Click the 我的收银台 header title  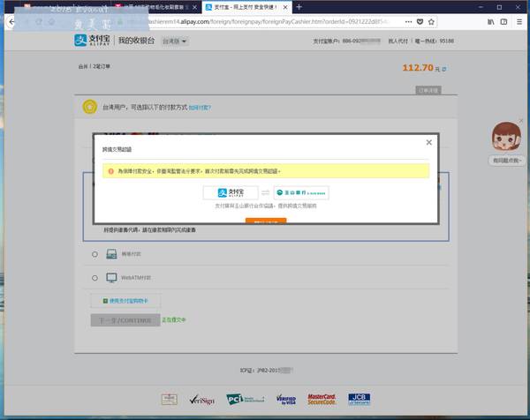[x=136, y=41]
